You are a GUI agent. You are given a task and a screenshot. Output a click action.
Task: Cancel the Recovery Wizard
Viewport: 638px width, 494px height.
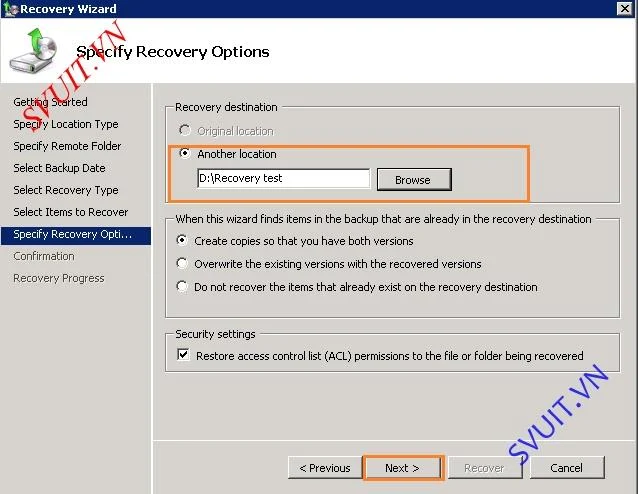[567, 468]
